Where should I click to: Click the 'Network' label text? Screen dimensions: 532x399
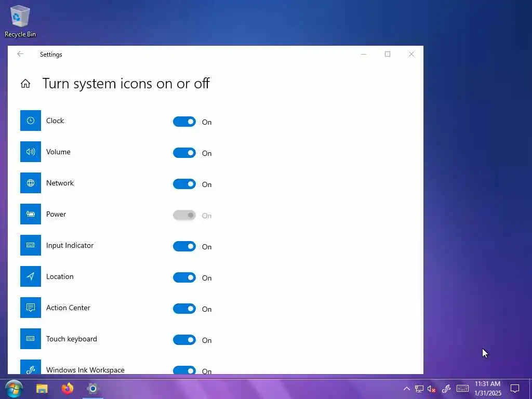click(x=60, y=183)
